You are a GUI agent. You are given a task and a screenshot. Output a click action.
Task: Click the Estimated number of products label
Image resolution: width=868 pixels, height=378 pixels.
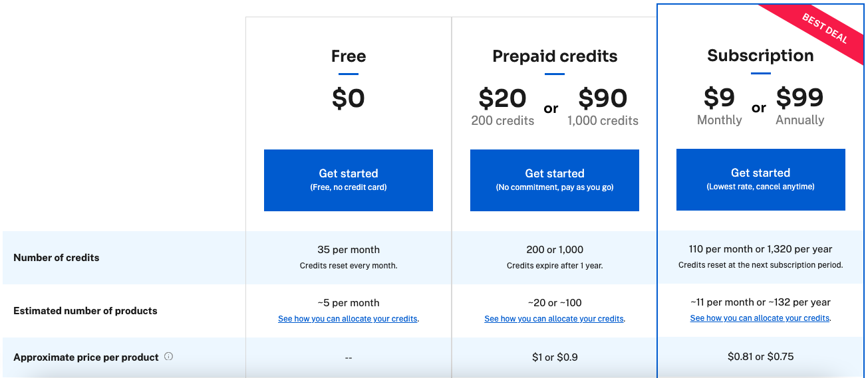tap(85, 311)
